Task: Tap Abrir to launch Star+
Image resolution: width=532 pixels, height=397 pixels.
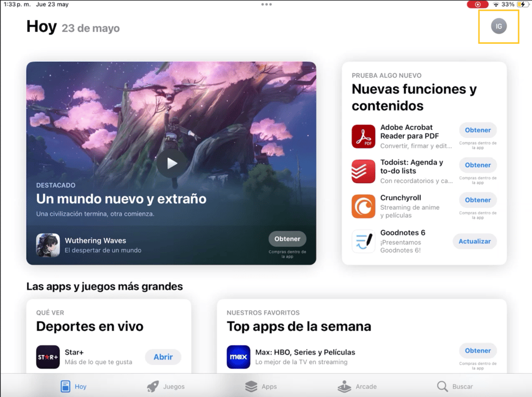Action: (x=163, y=357)
